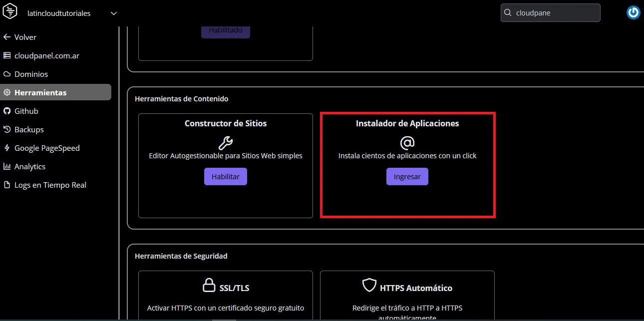644x321 pixels.
Task: Click the padlock icon beside SSL/TLS
Action: pyautogui.click(x=209, y=286)
